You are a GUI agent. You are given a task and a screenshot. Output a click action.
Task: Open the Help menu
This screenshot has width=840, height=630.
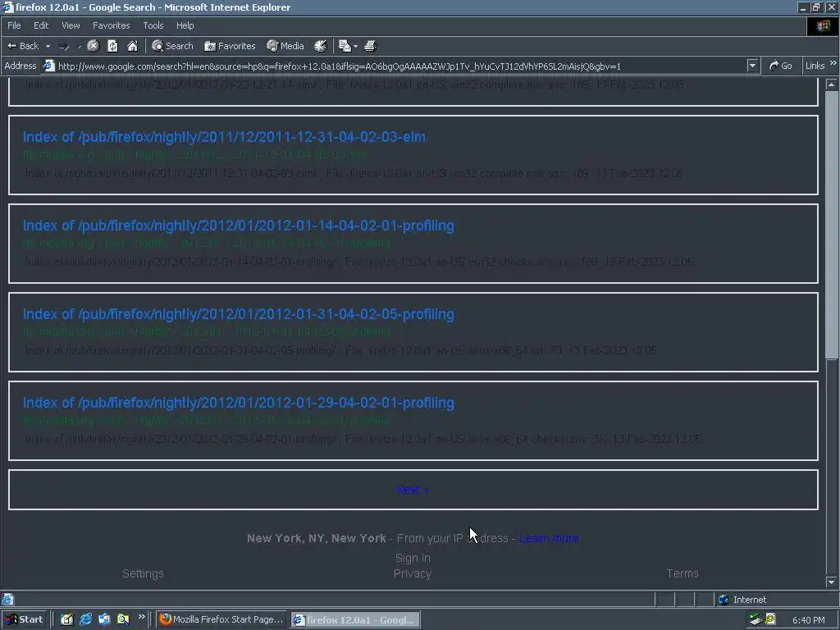(185, 25)
